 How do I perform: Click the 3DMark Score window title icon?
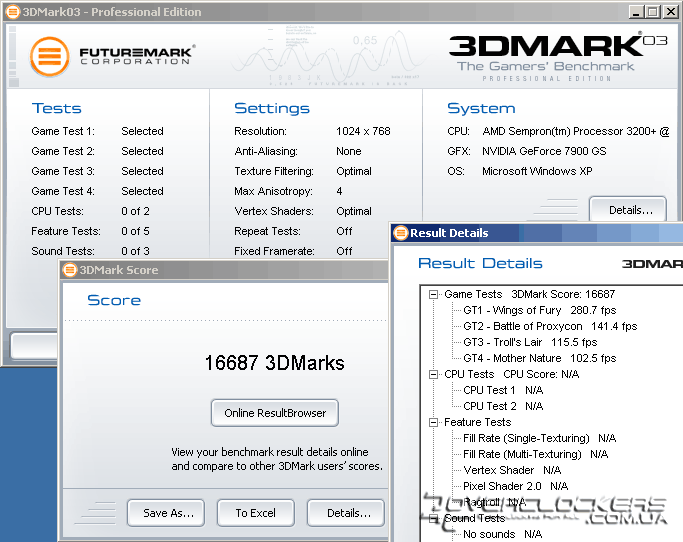point(70,270)
